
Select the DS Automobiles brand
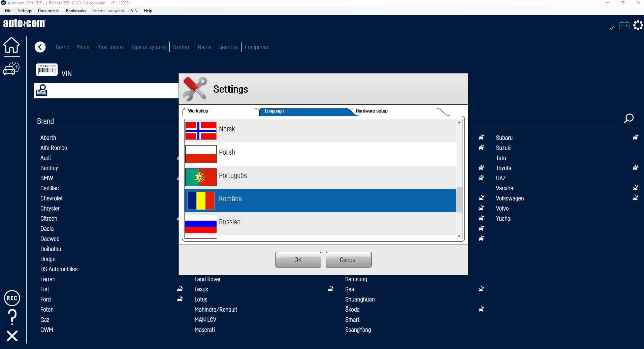[59, 269]
